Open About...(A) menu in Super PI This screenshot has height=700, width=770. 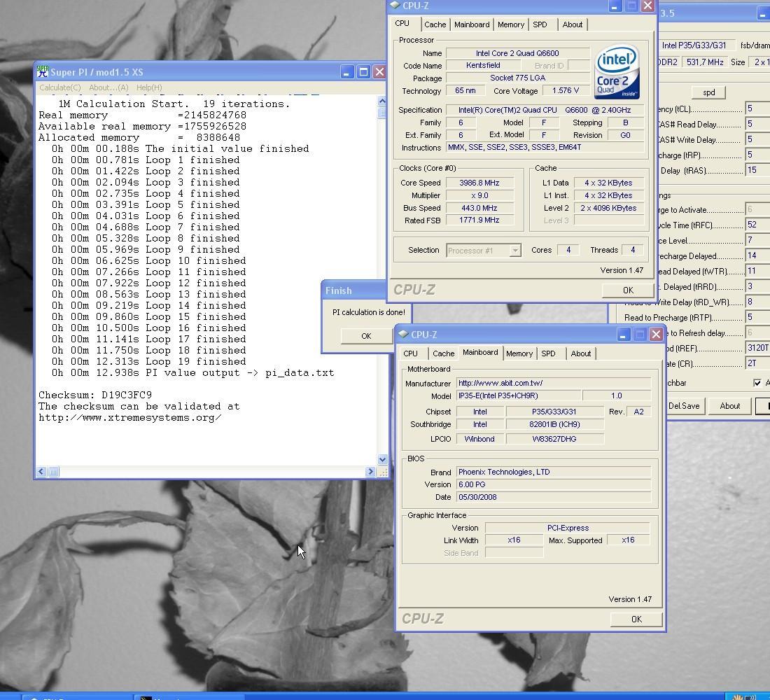pyautogui.click(x=108, y=87)
